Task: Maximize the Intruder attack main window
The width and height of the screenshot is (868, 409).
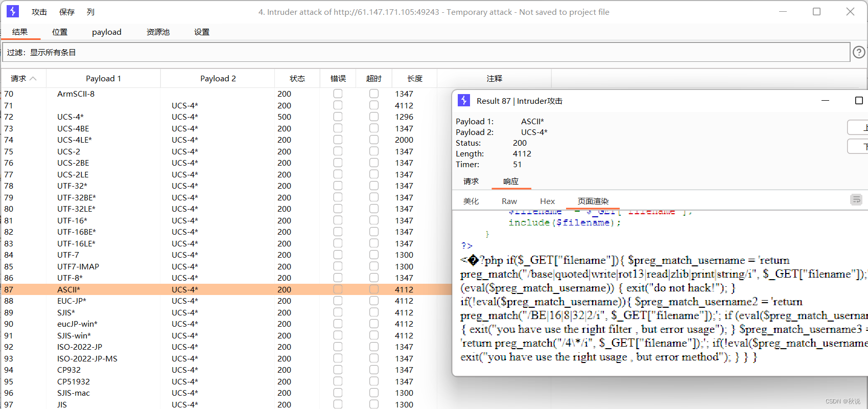Action: coord(816,11)
